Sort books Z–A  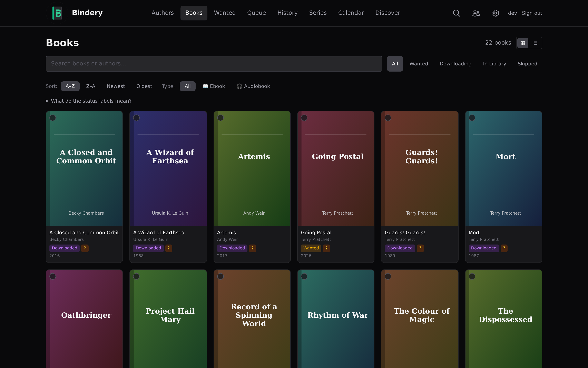coord(91,86)
